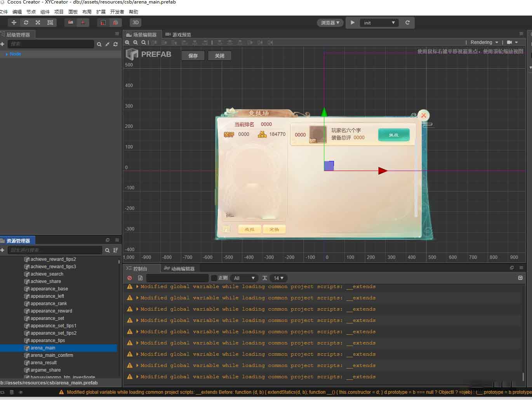This screenshot has height=400, width=532.
Task: Click the help icon in arena dialog
Action: coord(226,229)
